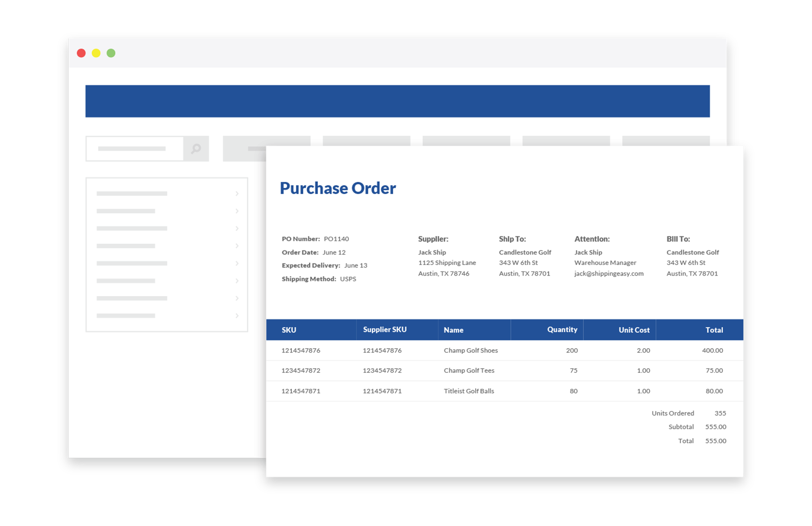Click the Quantity column header

[x=562, y=330]
